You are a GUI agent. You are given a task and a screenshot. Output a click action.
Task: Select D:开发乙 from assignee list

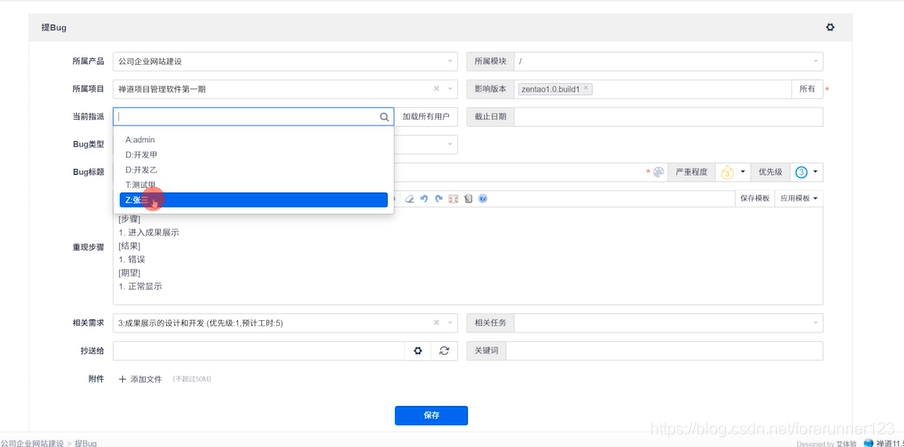[254, 170]
